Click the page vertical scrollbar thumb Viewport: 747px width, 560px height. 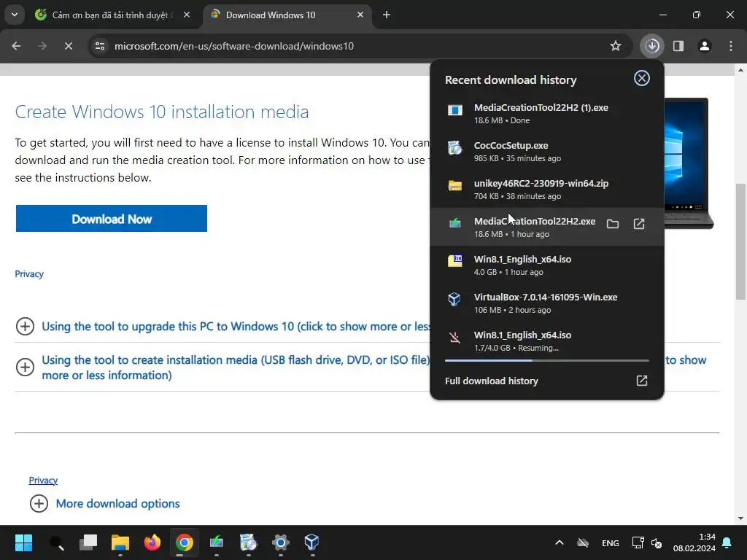[740, 241]
